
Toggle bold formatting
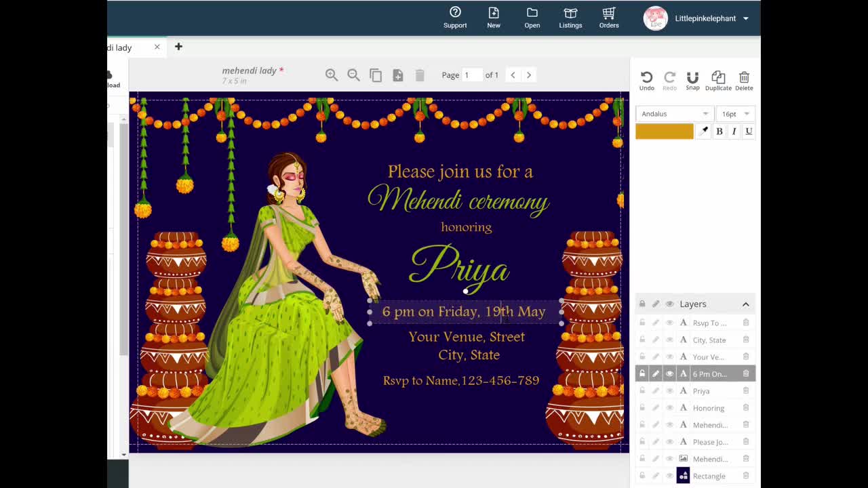point(719,131)
